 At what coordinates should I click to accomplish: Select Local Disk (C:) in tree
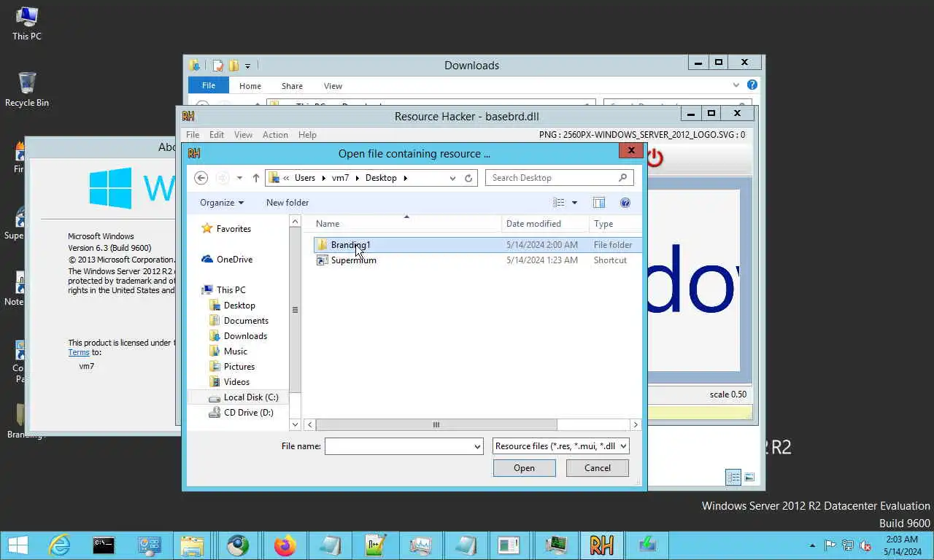[251, 397]
